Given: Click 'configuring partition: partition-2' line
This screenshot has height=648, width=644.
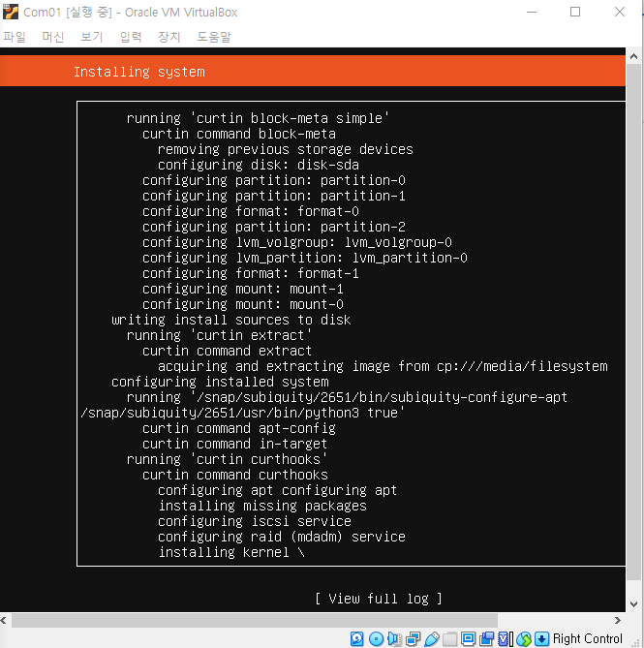Looking at the screenshot, I should (x=273, y=227).
